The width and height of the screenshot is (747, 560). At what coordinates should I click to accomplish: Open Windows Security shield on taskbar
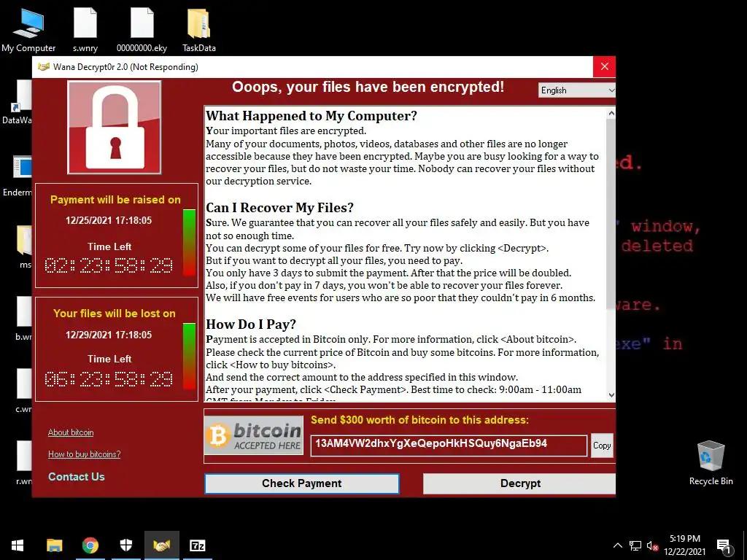tap(125, 545)
